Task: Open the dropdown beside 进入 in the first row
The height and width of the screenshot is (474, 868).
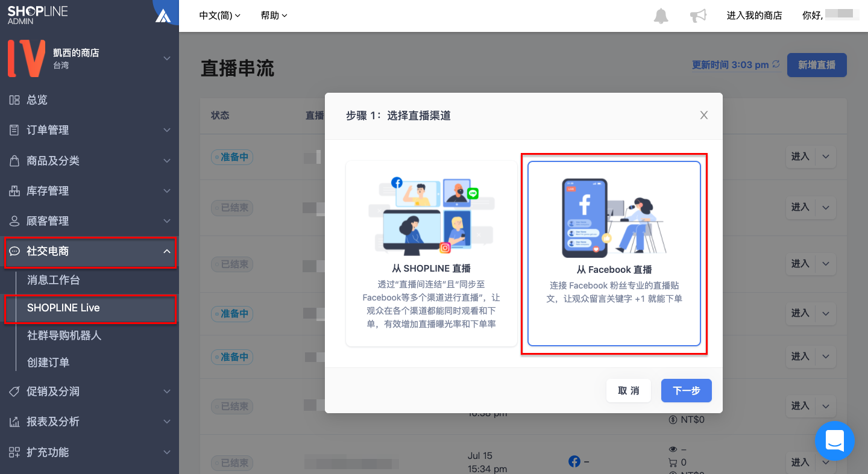Action: point(825,157)
